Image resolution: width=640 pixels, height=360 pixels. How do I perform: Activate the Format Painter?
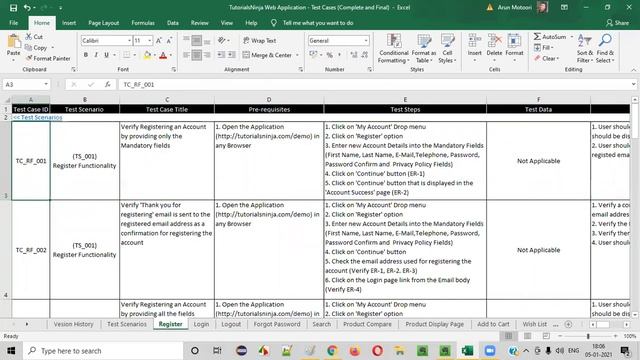coord(48,58)
